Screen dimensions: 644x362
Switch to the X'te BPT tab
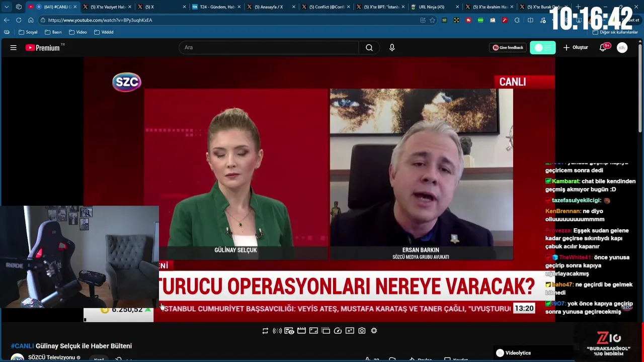381,7
